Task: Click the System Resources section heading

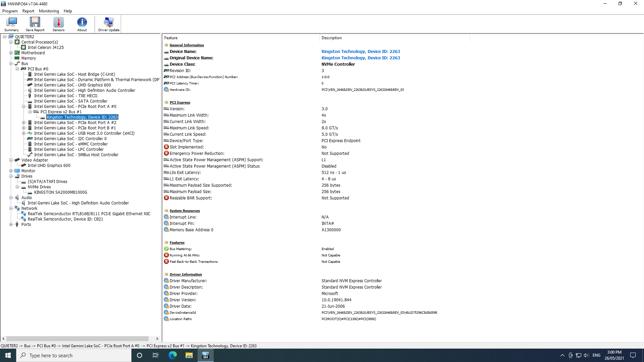Action: (184, 211)
